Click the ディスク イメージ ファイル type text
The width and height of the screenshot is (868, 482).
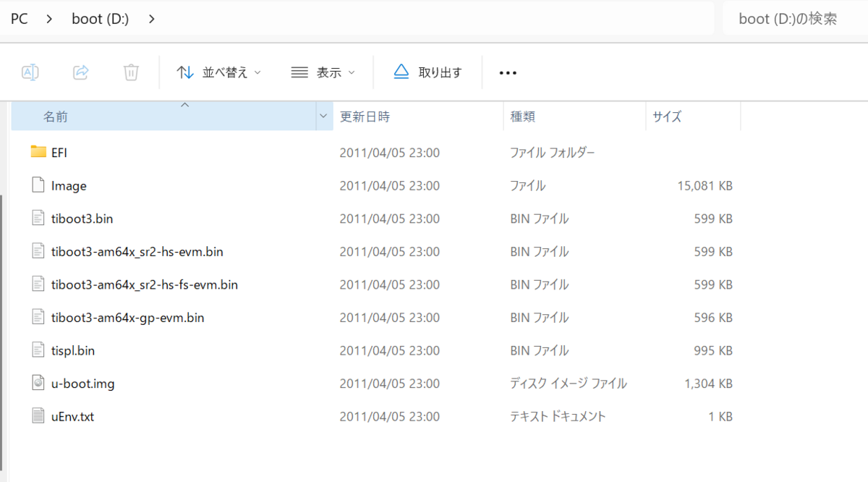(x=569, y=384)
